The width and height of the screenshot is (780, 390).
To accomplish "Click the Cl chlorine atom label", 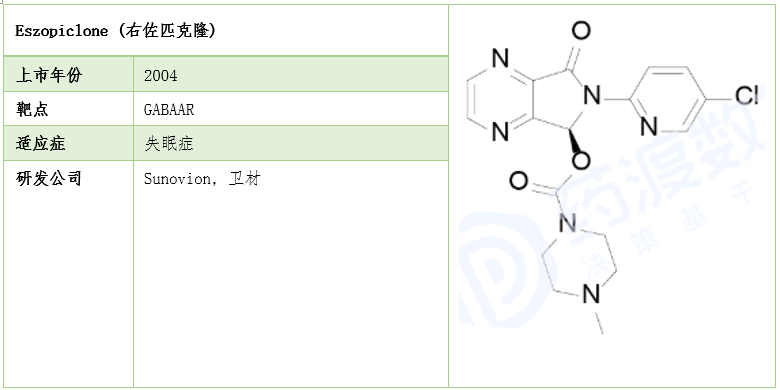I will (x=747, y=95).
